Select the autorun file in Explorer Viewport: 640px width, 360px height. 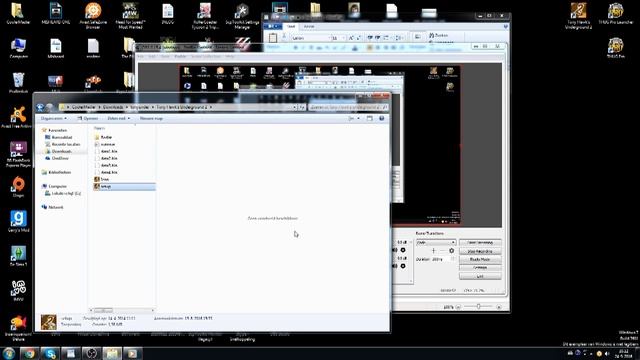pyautogui.click(x=105, y=144)
